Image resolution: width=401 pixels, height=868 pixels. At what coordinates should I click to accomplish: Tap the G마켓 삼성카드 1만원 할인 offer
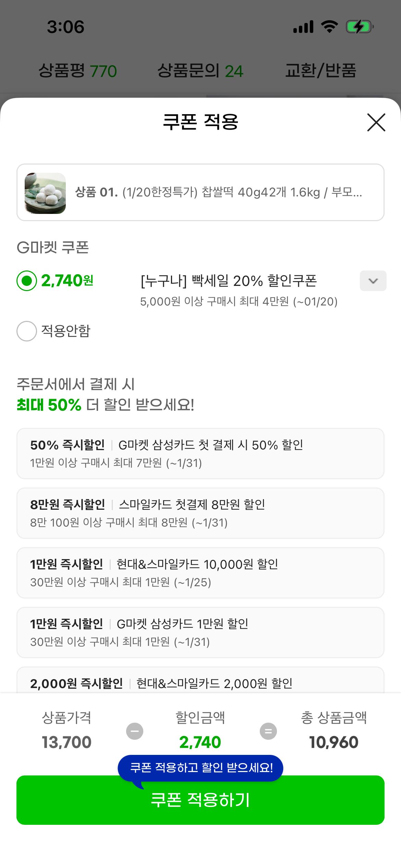pyautogui.click(x=200, y=632)
